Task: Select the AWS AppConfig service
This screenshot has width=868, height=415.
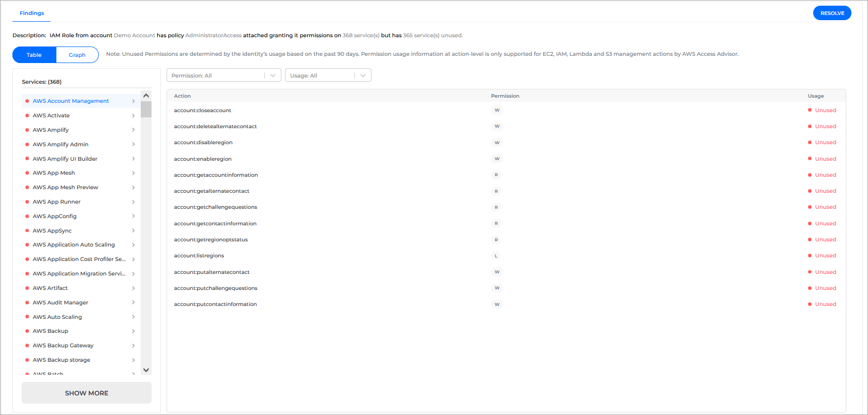Action: (80, 217)
